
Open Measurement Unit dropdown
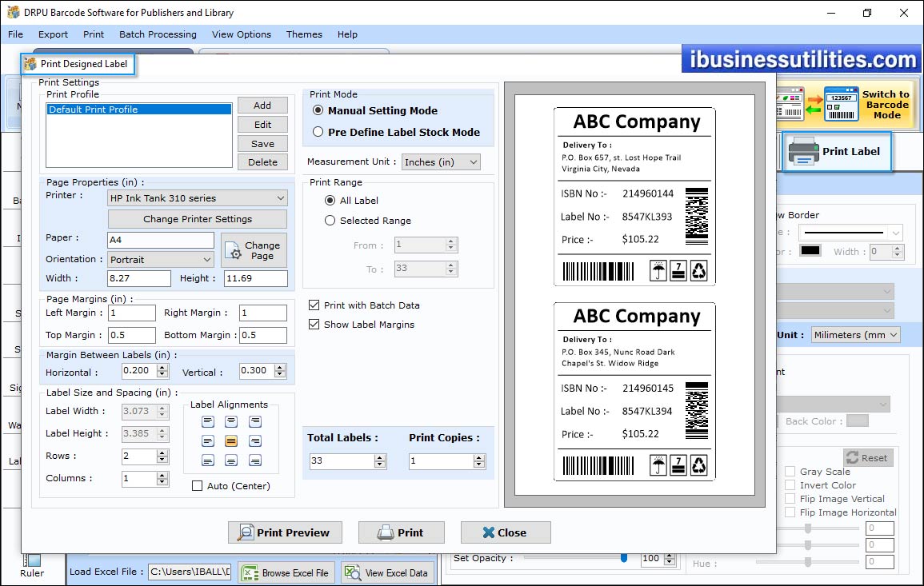click(441, 162)
